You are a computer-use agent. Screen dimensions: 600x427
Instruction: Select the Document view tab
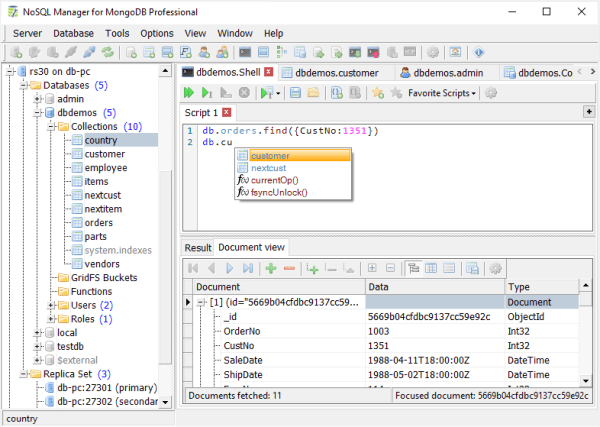pos(251,248)
